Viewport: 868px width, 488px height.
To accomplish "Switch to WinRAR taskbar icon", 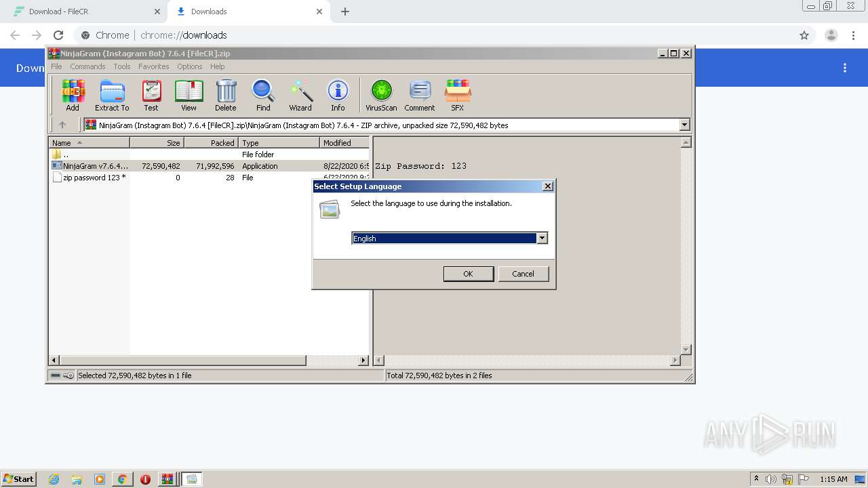I will [x=167, y=479].
